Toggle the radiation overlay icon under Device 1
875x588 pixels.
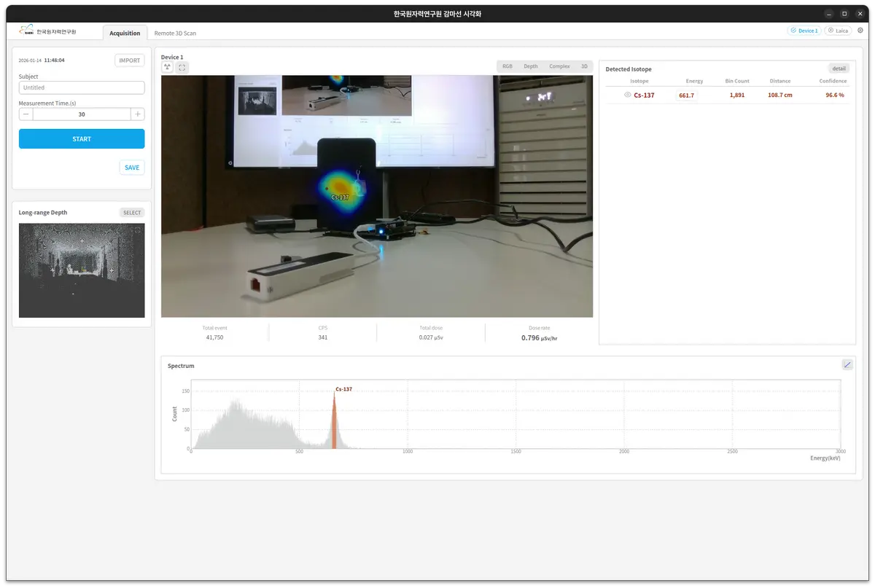(x=168, y=67)
